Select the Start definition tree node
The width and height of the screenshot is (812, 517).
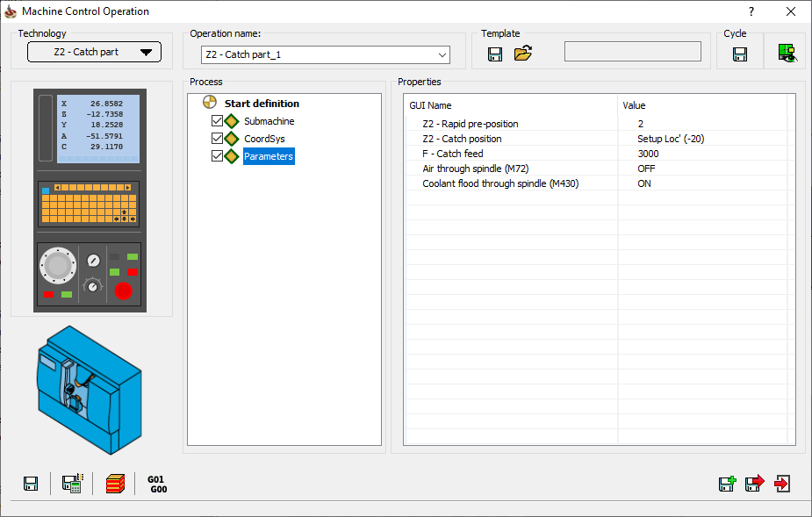click(262, 104)
